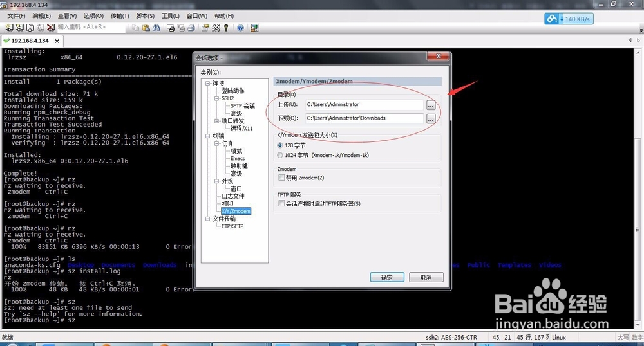
Task: Open the 帮助(H) menu
Action: [x=224, y=16]
